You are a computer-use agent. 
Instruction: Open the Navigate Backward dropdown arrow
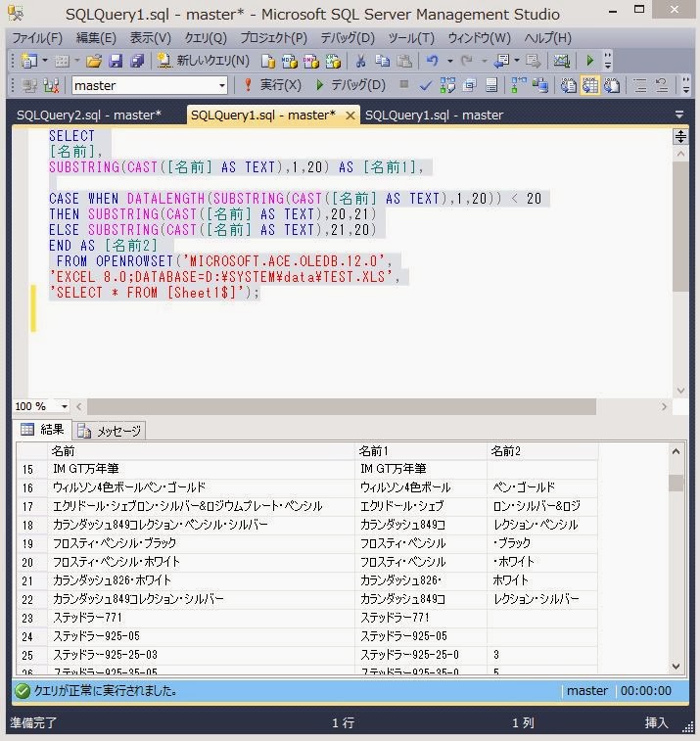click(517, 61)
